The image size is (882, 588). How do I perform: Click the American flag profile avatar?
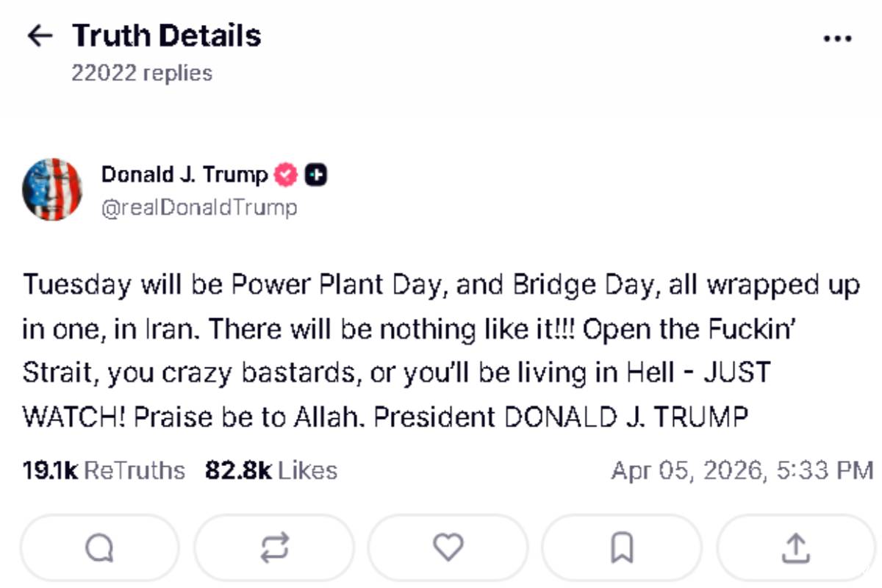pyautogui.click(x=52, y=190)
